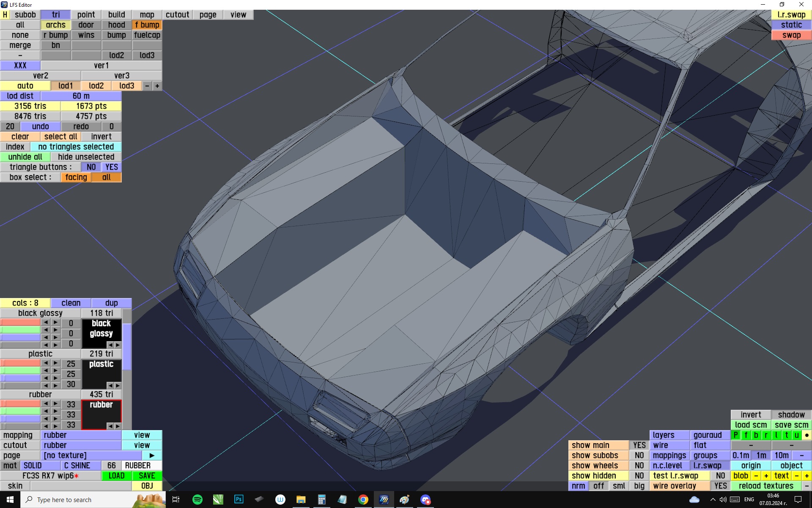Click the color list scrollbar
Screen dimensions: 812x508
tap(127, 347)
